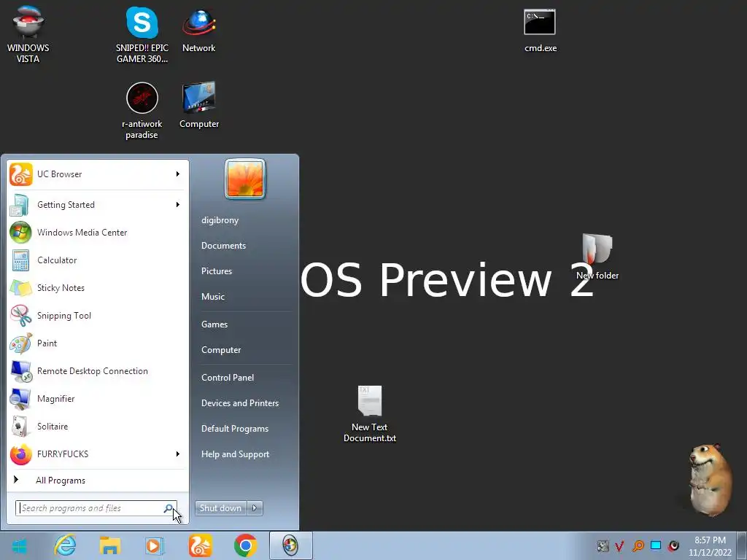
Task: Open shut down options arrow
Action: (x=255, y=508)
